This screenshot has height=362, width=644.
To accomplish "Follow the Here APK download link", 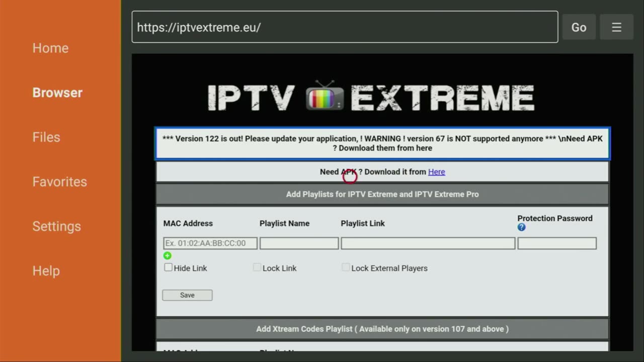I will (x=436, y=172).
